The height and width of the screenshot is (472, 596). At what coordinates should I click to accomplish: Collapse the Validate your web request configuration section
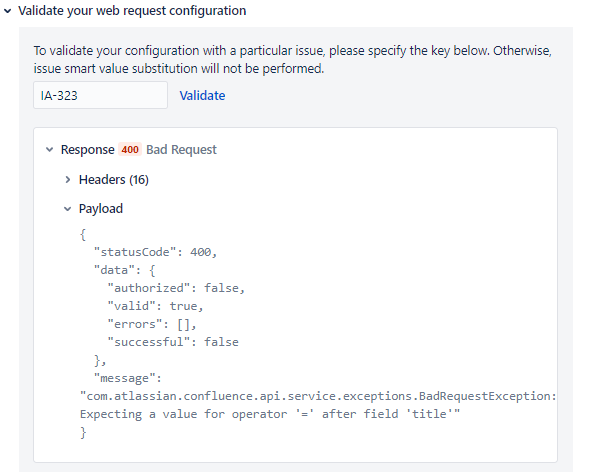tap(8, 11)
